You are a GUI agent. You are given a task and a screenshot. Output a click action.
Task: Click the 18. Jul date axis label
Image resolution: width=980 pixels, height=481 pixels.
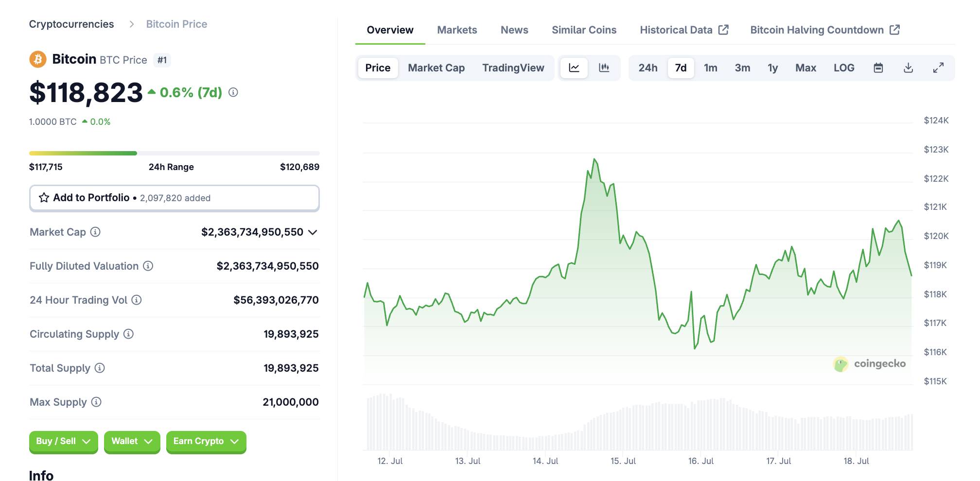(x=856, y=461)
